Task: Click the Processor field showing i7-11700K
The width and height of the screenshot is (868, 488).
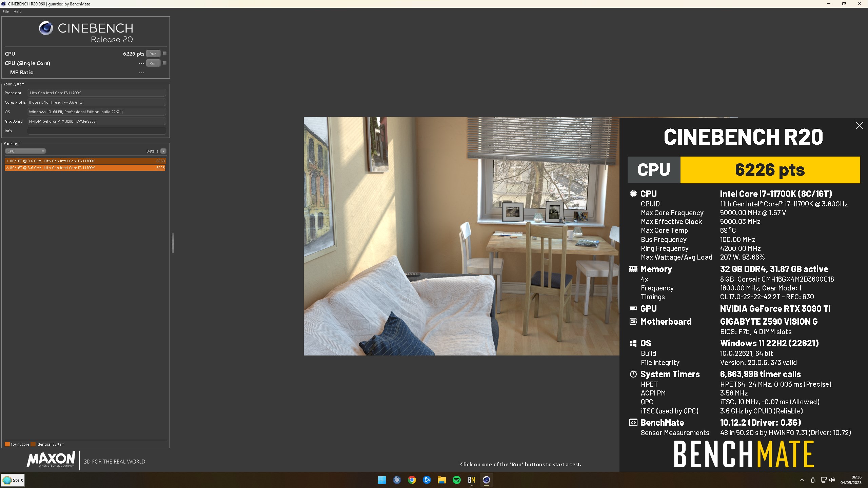Action: [x=97, y=93]
